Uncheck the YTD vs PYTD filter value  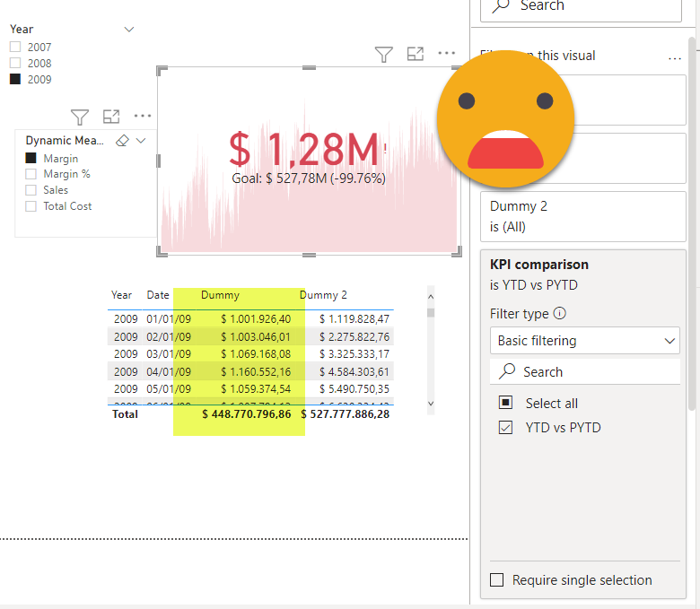tap(506, 428)
